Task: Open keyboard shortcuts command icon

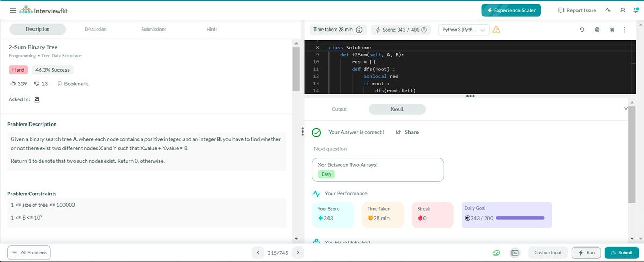Action: pos(612,30)
